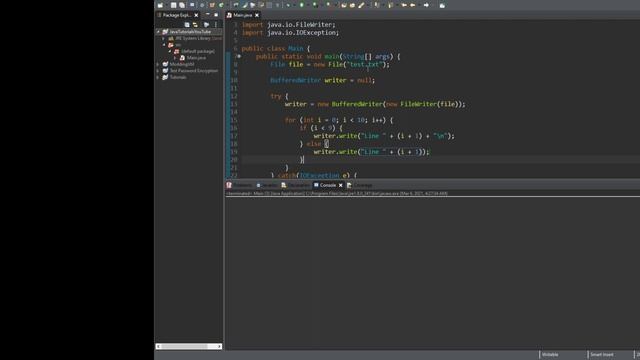640x360 pixels.
Task: Switch to the Javadoc tab
Action: pos(267,185)
